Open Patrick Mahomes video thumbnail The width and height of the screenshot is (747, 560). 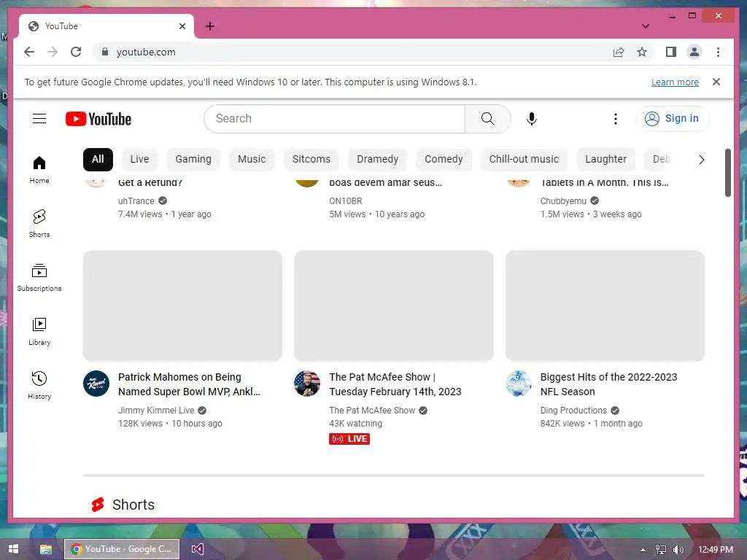pyautogui.click(x=182, y=306)
